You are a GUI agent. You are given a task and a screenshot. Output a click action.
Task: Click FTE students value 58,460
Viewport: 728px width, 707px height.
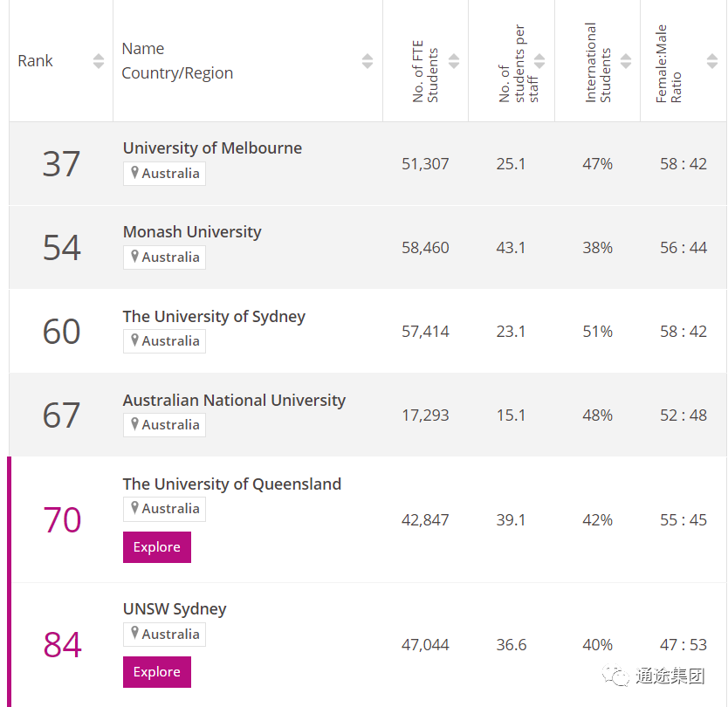425,247
